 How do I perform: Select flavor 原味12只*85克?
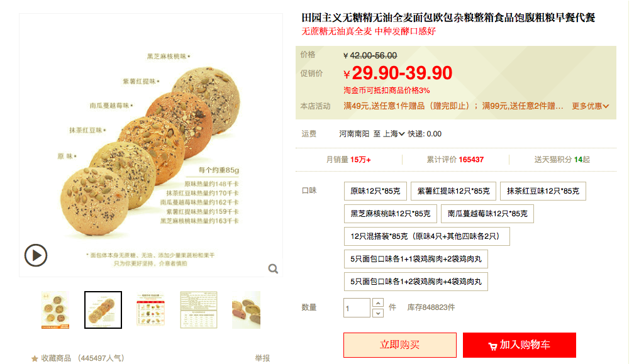375,191
